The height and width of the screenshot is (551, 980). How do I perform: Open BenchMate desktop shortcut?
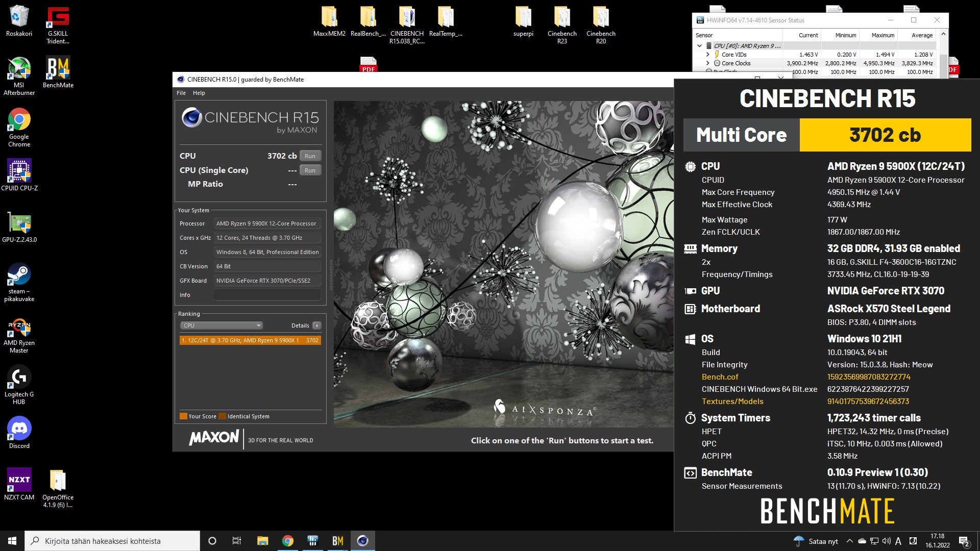58,72
